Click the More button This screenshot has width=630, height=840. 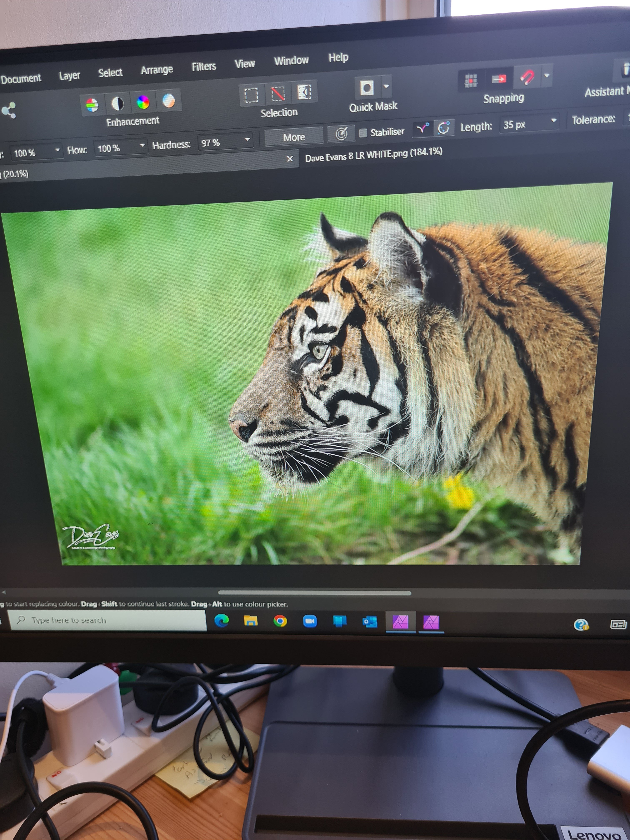click(294, 137)
